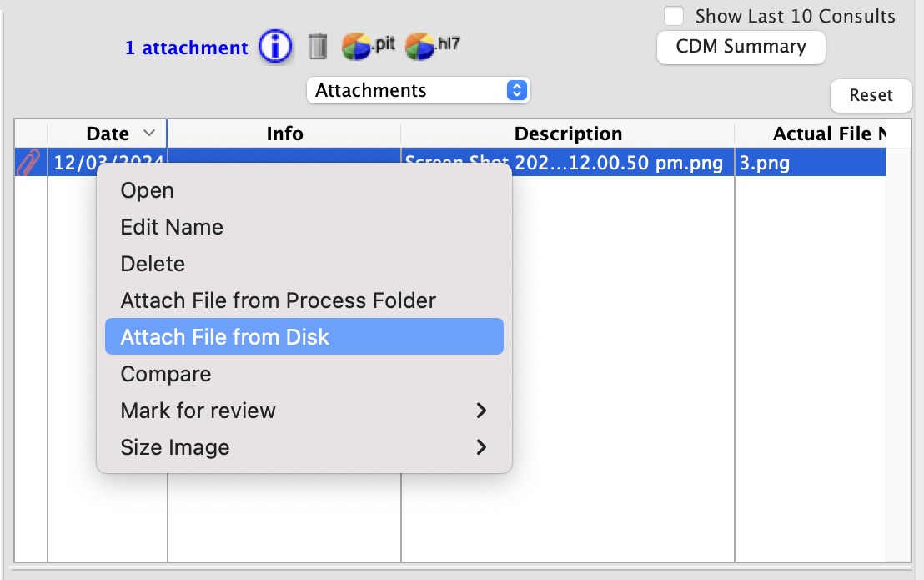The width and height of the screenshot is (924, 580).
Task: Open the CDM Summary
Action: 741,48
